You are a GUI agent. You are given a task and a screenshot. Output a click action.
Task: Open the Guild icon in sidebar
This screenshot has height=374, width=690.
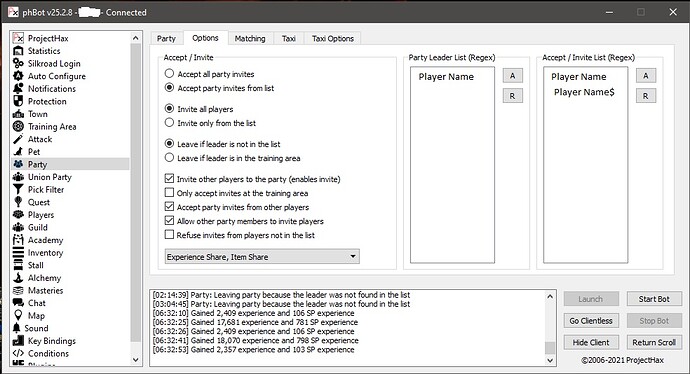(18, 227)
